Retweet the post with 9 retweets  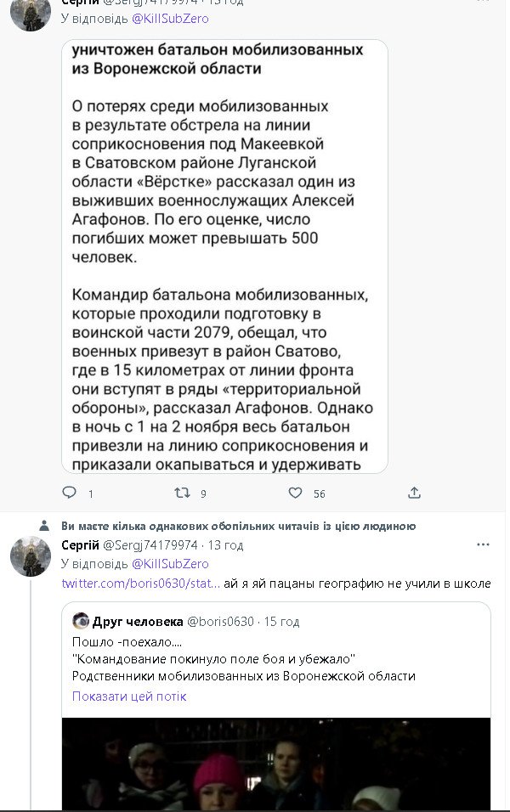(x=182, y=493)
